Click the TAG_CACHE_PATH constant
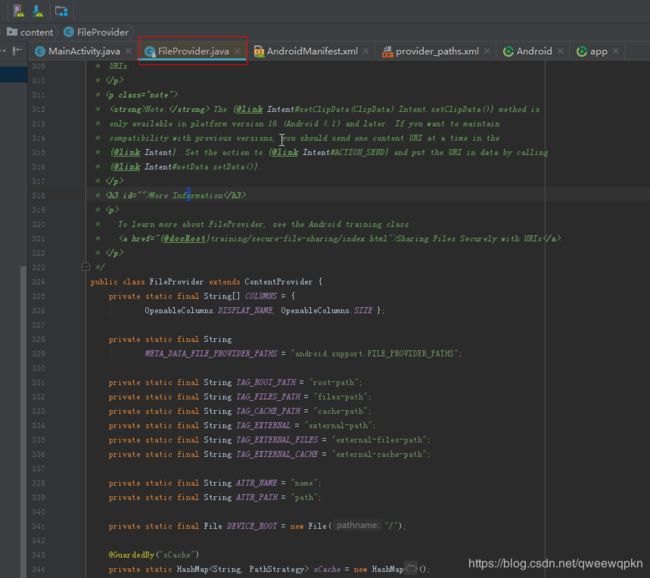The width and height of the screenshot is (650, 578). tap(268, 411)
